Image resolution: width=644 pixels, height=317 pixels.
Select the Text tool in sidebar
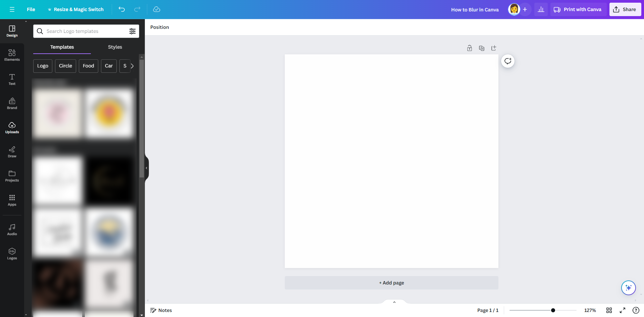point(12,80)
